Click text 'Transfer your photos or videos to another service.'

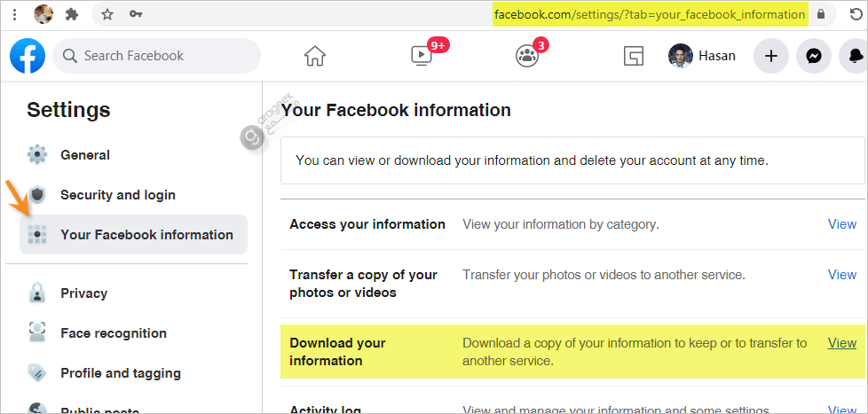(604, 275)
